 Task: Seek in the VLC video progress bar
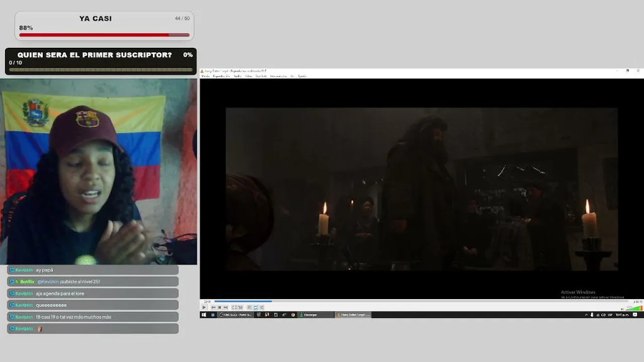[x=422, y=302]
